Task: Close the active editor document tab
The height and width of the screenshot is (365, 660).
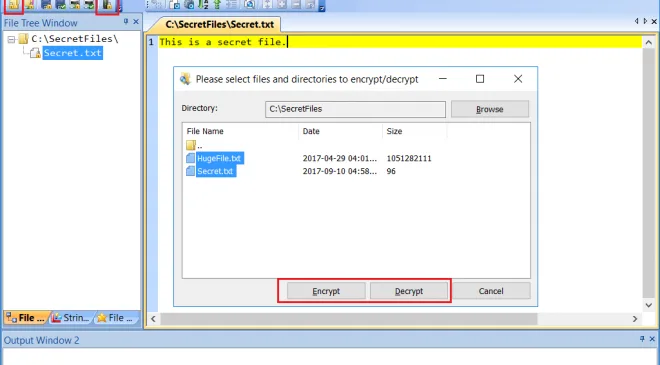Action: click(x=655, y=21)
